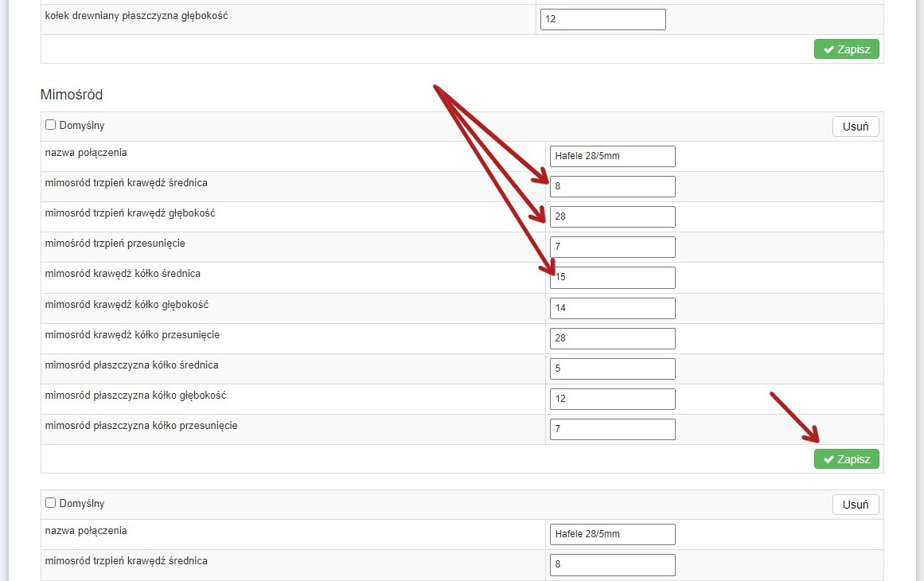Focus the mimośród trzpień przesunięcie input
924x581 pixels.
(612, 247)
